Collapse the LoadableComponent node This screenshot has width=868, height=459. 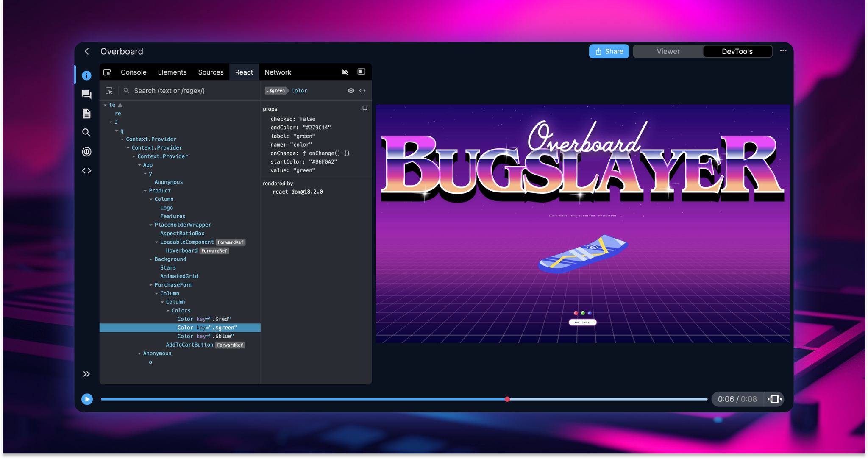156,242
